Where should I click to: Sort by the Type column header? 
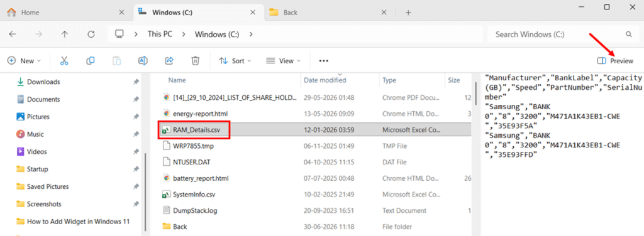coord(389,80)
